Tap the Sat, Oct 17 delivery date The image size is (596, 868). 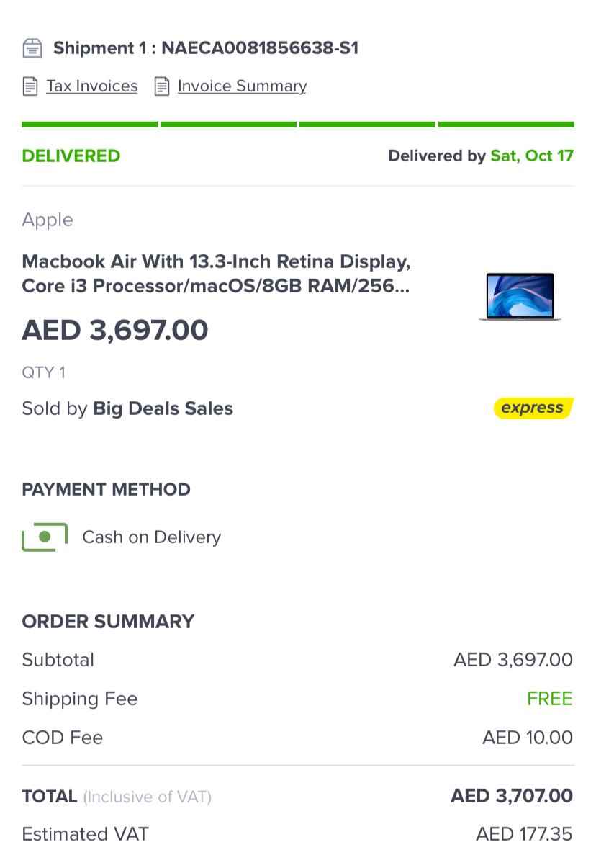(532, 156)
